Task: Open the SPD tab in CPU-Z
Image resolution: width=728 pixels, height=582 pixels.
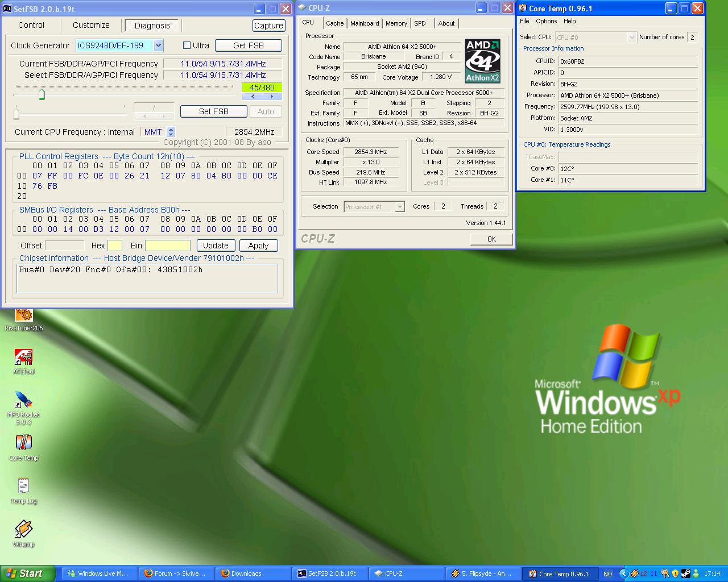Action: click(420, 23)
